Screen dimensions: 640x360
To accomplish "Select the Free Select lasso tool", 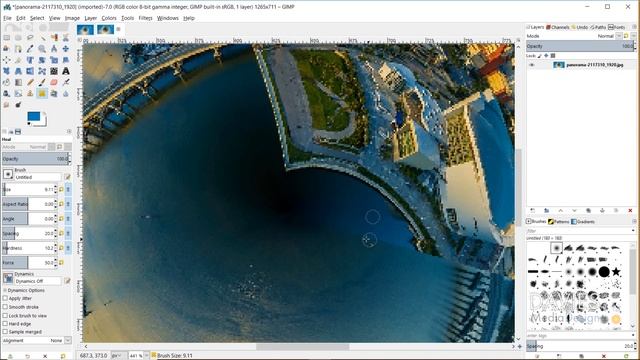I will coord(30,38).
